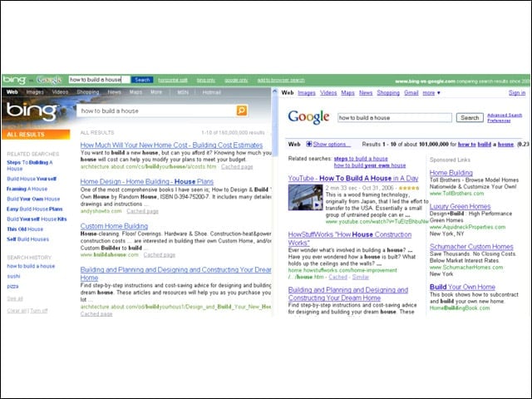The image size is (532, 399).
Task: Open Google News link
Action: 366,92
